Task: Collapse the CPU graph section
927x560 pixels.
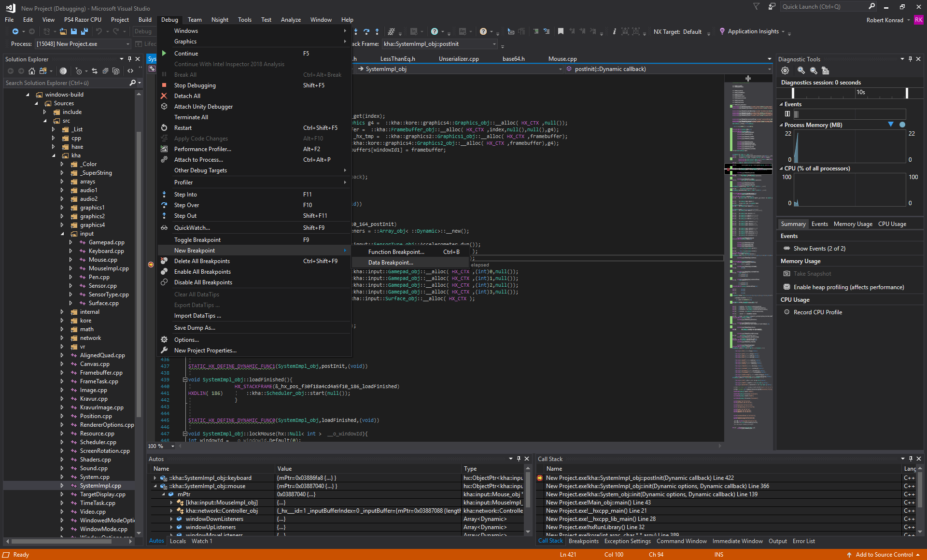Action: (x=781, y=168)
